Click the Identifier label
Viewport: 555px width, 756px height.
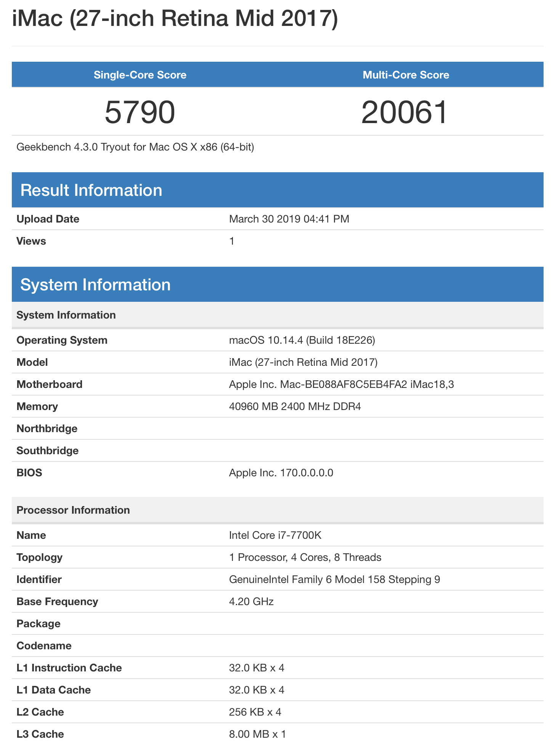39,580
